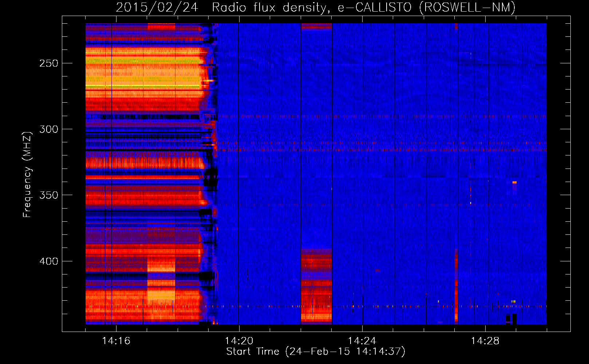Click the 14:16 time tick label
The width and height of the screenshot is (589, 364).
pyautogui.click(x=116, y=341)
